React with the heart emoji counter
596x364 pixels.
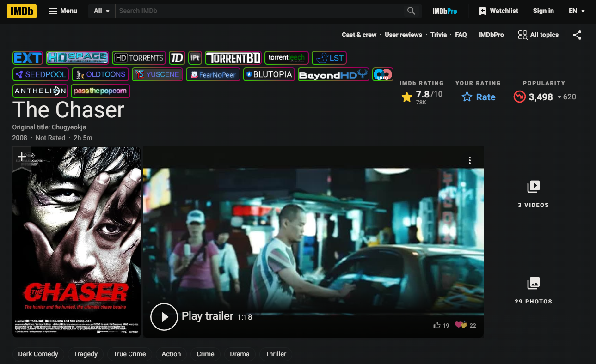466,325
